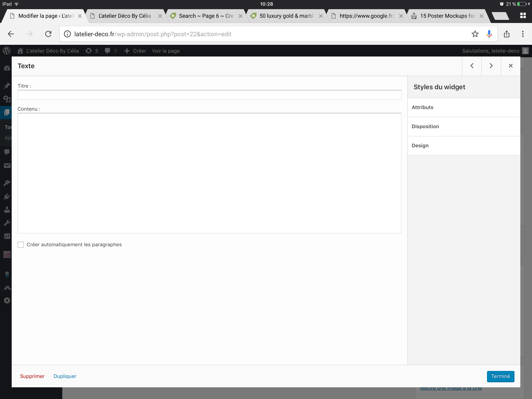Activate voice search microphone in address bar
This screenshot has height=399, width=532.
coord(489,34)
